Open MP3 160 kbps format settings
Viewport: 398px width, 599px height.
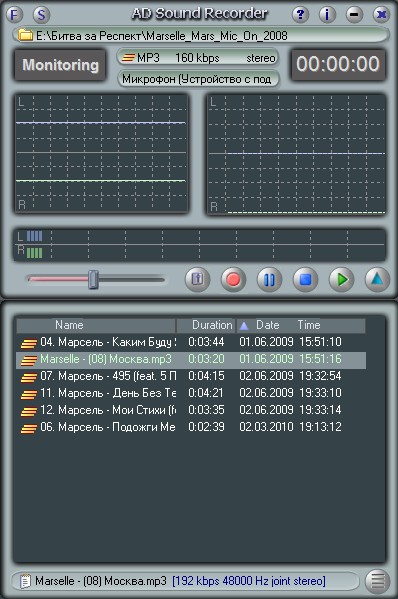click(198, 58)
